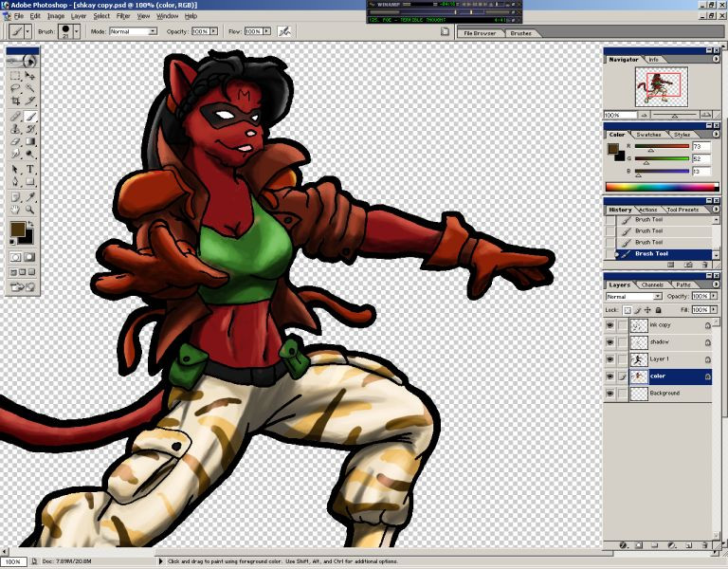728x569 pixels.
Task: Select the Eraser tool
Action: click(15, 141)
